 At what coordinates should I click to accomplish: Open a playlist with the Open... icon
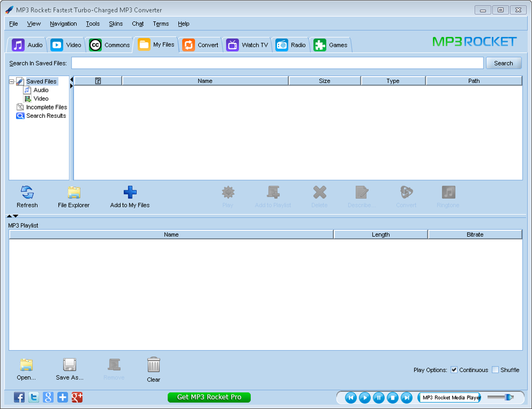tap(26, 365)
